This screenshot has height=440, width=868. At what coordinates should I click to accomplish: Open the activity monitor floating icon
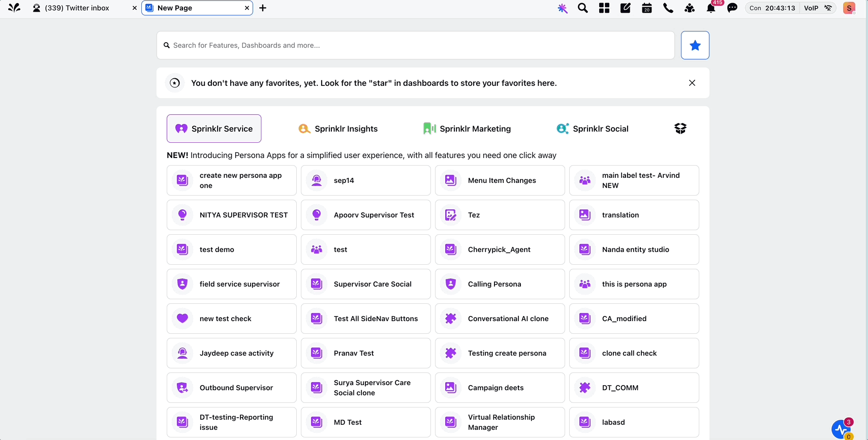tap(842, 429)
